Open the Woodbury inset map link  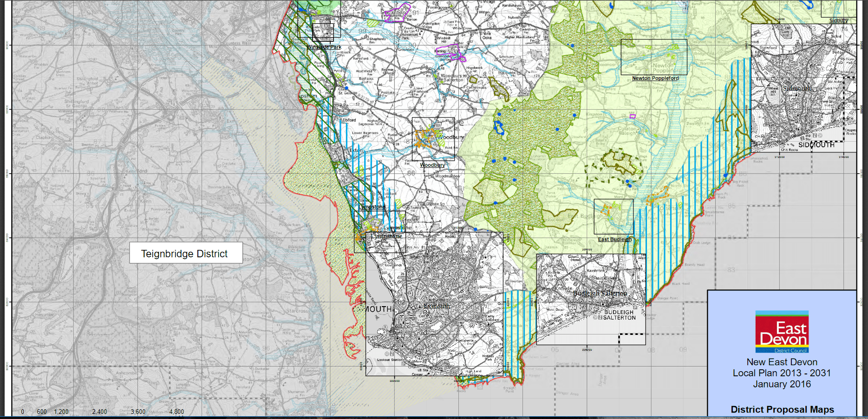pyautogui.click(x=432, y=165)
